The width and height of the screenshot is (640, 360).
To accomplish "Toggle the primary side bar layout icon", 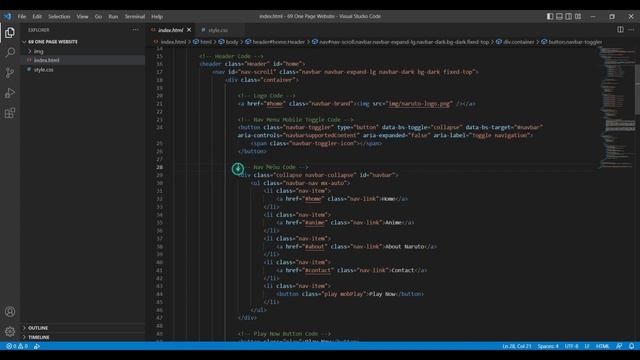I will pyautogui.click(x=550, y=16).
